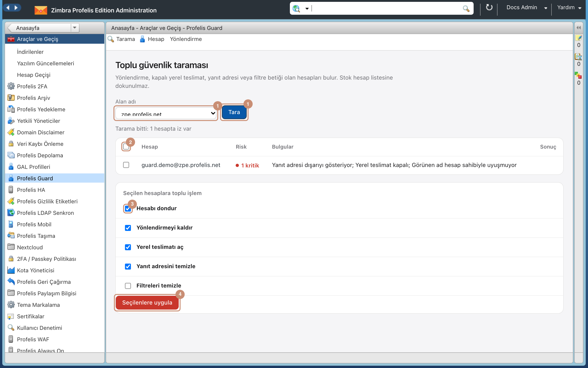The image size is (588, 368).
Task: Open Profelis WAF in the sidebar
Action: (x=33, y=339)
